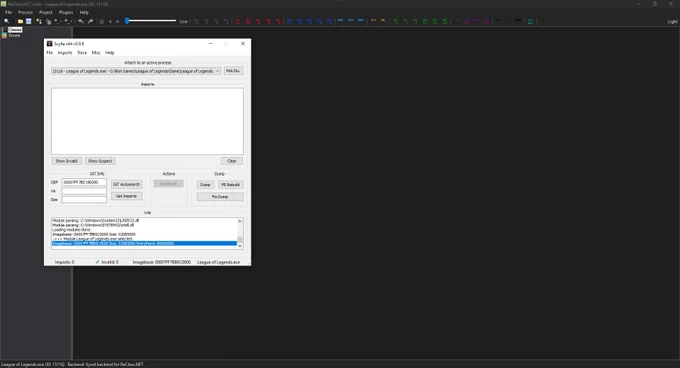Open a project with the folder icon

pos(20,21)
